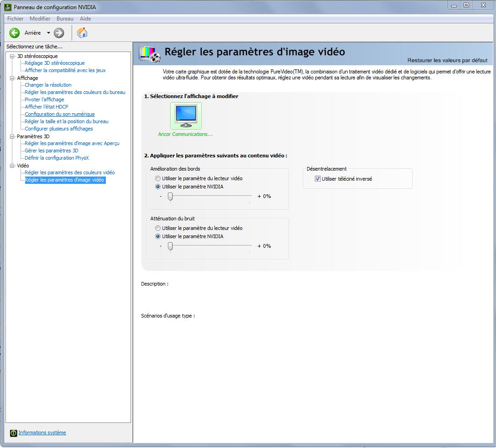The image size is (496, 448).
Task: Select the Ancor Communications monitor thumbnail
Action: tap(186, 116)
